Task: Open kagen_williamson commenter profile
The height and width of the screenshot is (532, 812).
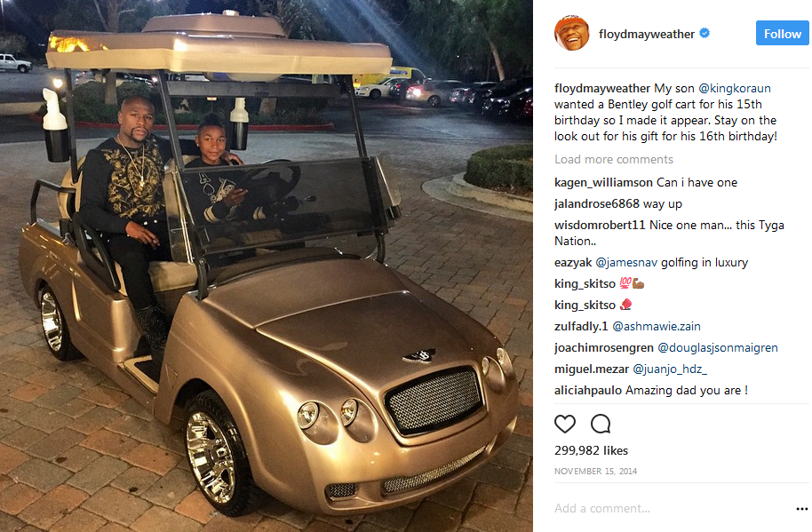Action: point(603,183)
